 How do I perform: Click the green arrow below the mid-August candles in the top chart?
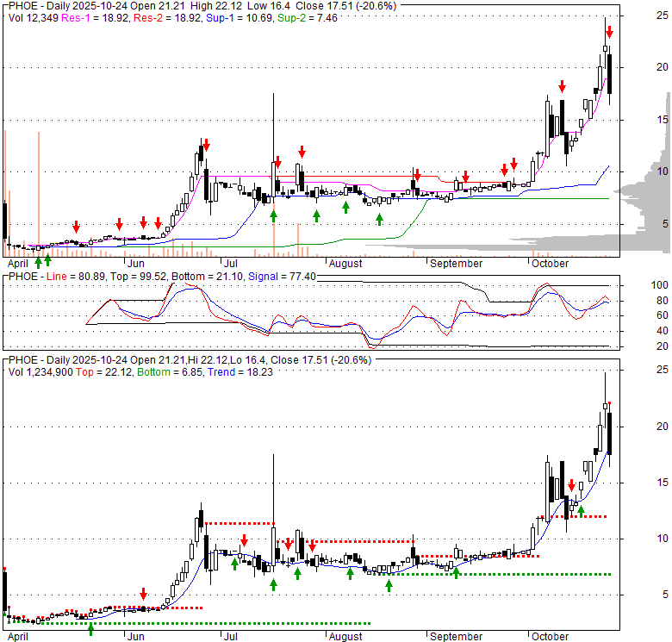click(379, 219)
